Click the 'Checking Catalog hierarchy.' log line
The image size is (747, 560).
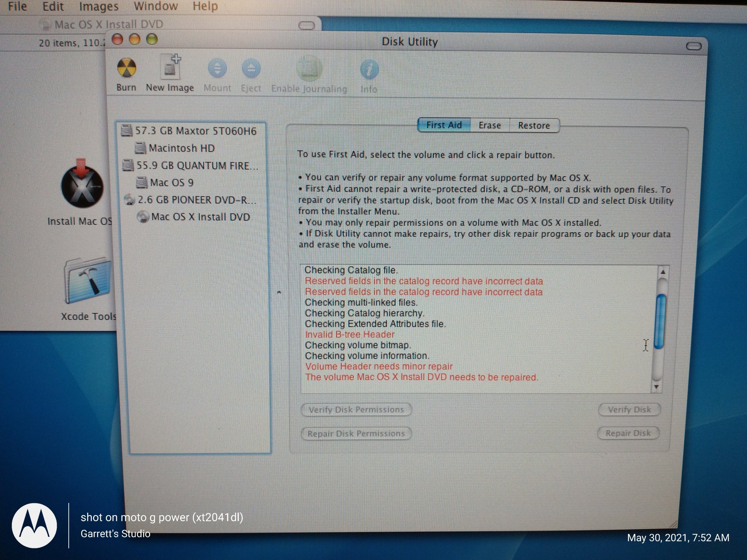pyautogui.click(x=365, y=313)
